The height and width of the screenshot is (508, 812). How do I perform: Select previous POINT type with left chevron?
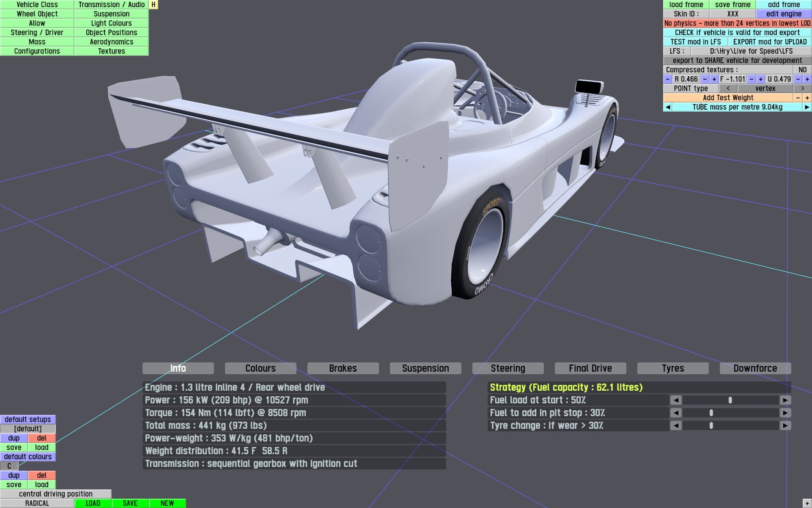tap(728, 88)
